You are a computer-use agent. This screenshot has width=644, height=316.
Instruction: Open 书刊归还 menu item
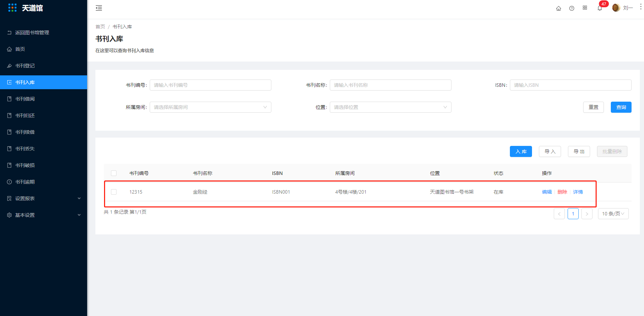44,115
